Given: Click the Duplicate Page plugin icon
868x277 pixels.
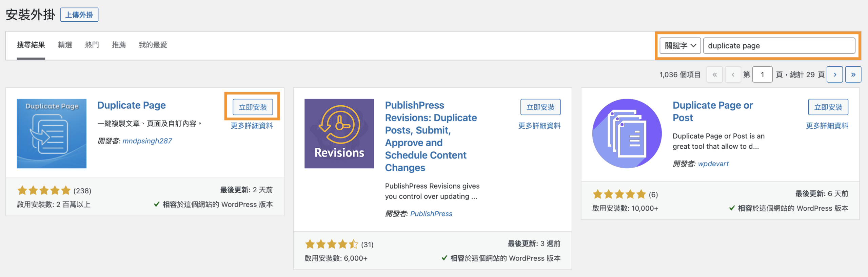Looking at the screenshot, I should [52, 133].
